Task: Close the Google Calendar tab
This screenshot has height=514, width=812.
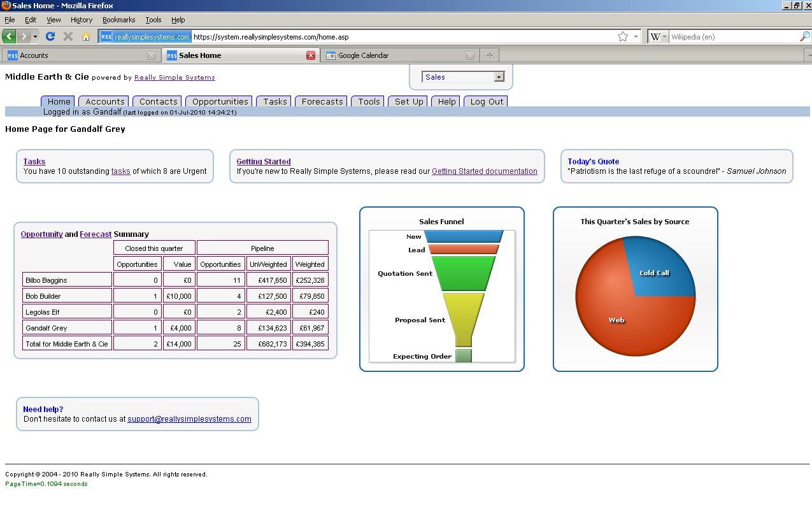Action: tap(470, 55)
